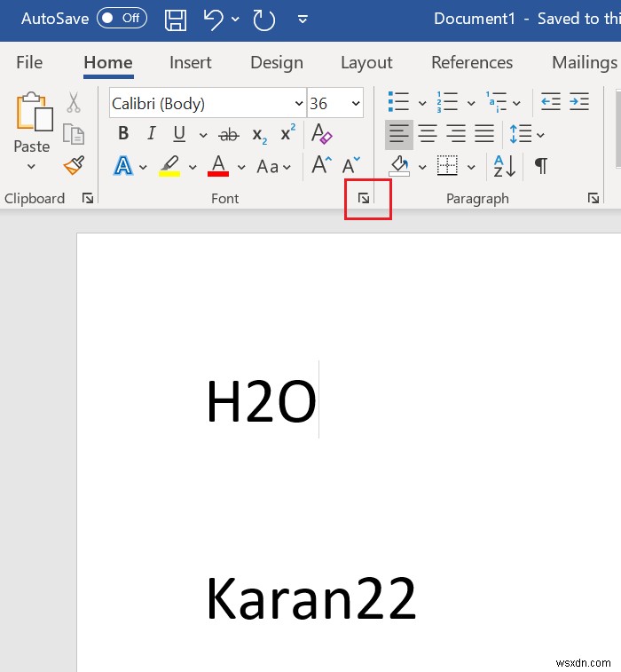Screen dimensions: 621x672
Task: Click the Paste clipboard icon
Action: [35, 112]
